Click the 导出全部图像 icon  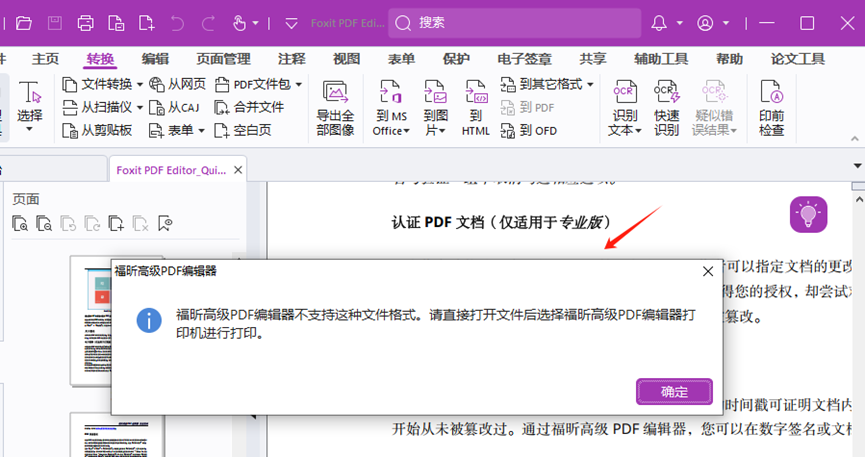335,108
